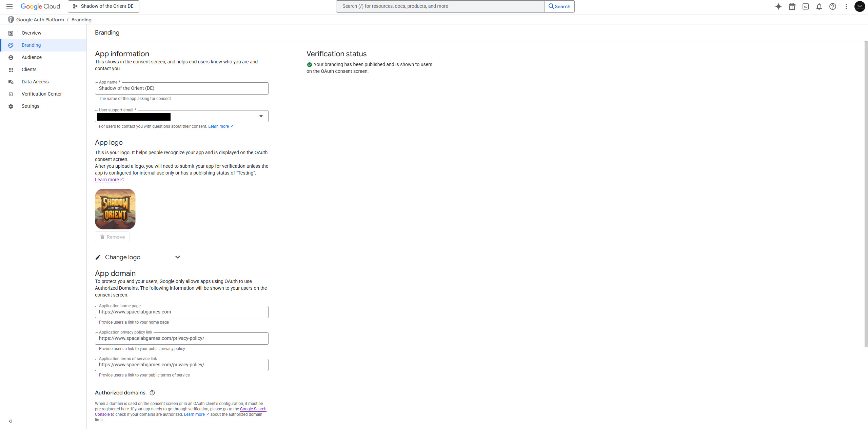Image resolution: width=868 pixels, height=429 pixels.
Task: Open the User support email dropdown
Action: (261, 116)
